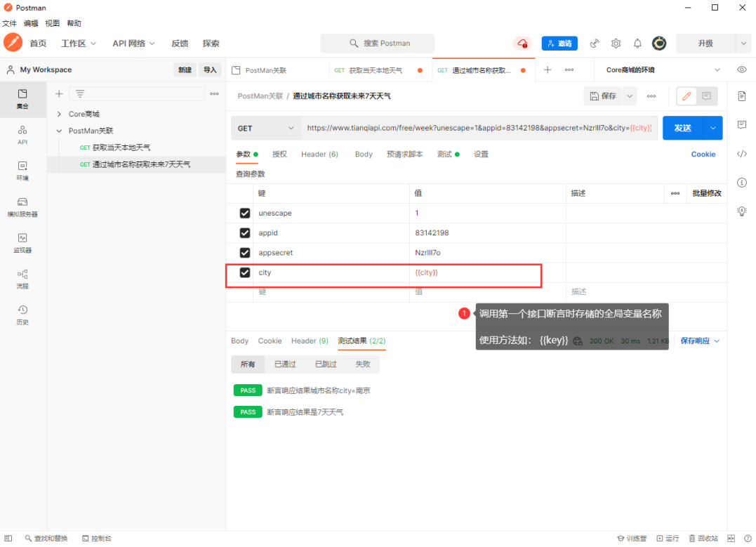Open the 保存响应 dropdown
Image resolution: width=756 pixels, height=547 pixels.
tap(700, 341)
